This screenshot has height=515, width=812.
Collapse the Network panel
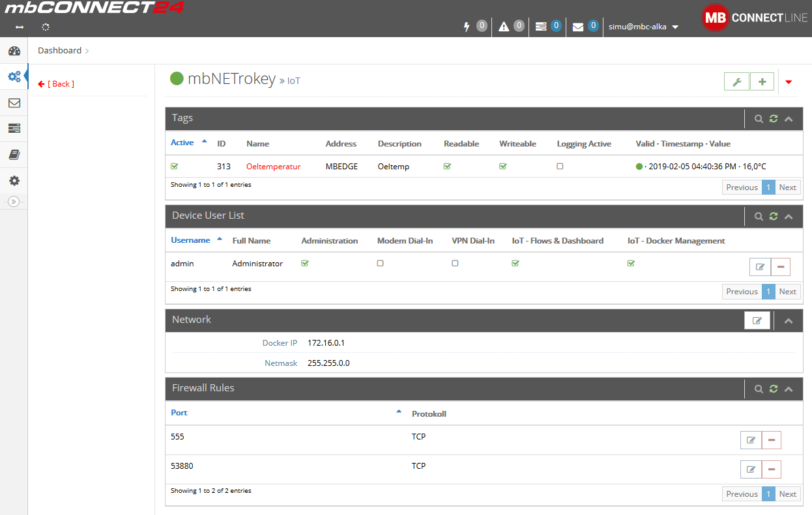tap(789, 320)
